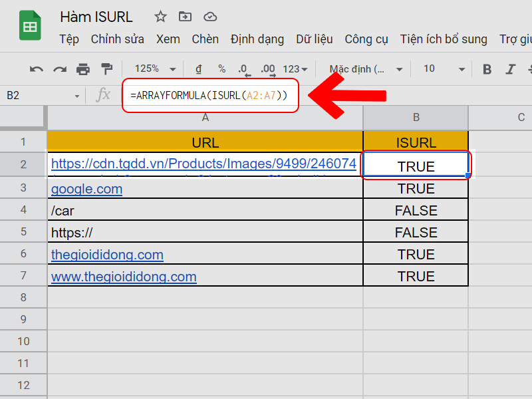The height and width of the screenshot is (399, 532).
Task: Expand the name box B2 dropdown
Action: point(77,96)
